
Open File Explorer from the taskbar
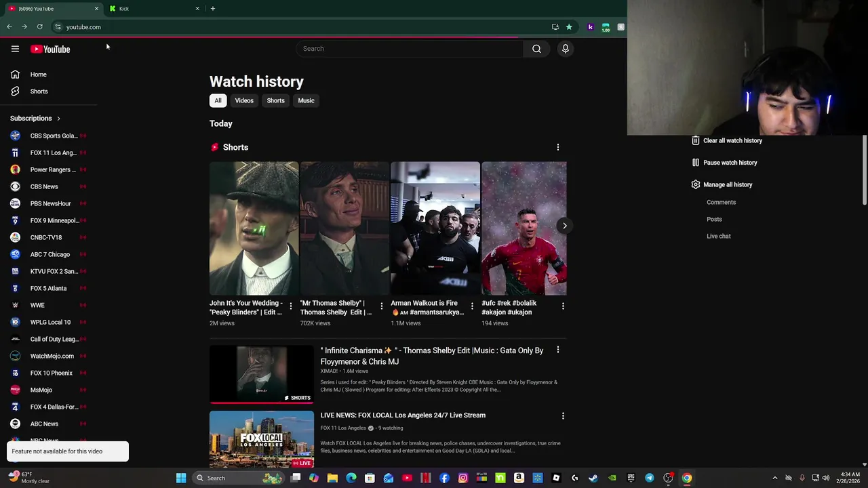pos(332,478)
